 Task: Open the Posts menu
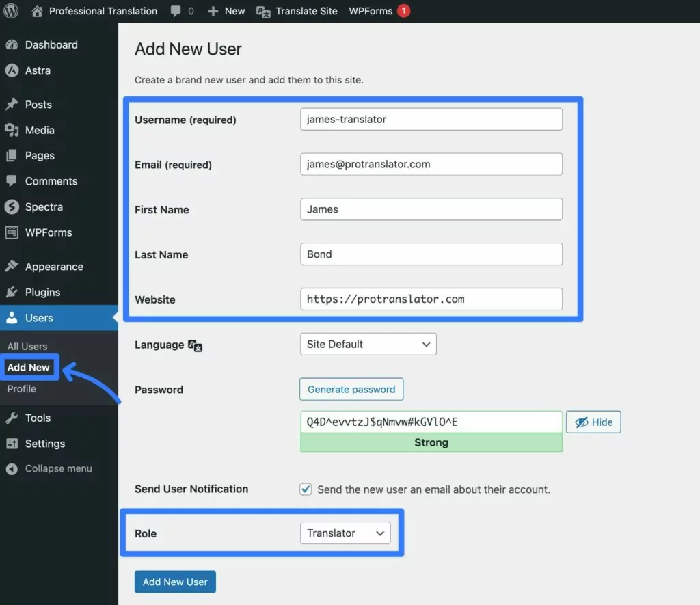(38, 105)
